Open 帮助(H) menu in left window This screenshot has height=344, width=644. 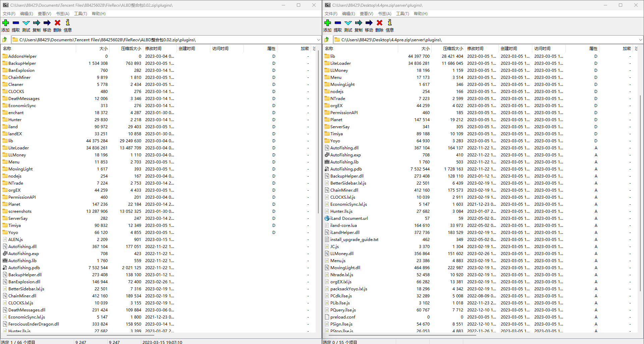tap(99, 14)
